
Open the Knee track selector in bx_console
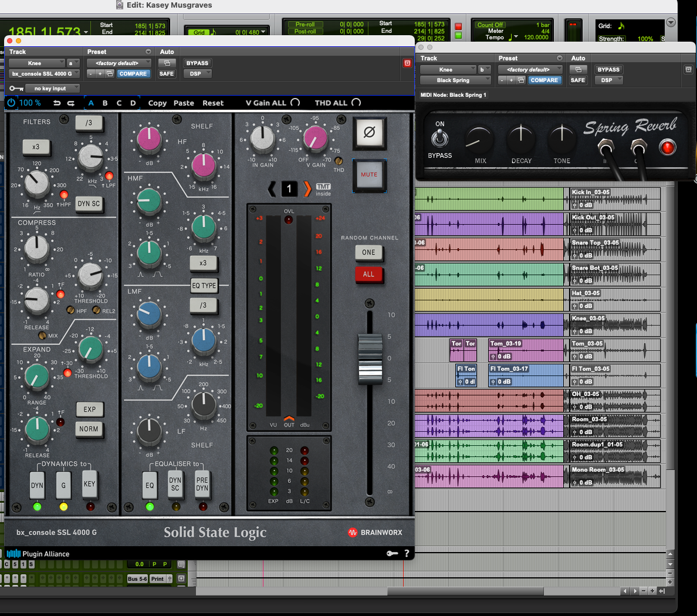point(37,63)
